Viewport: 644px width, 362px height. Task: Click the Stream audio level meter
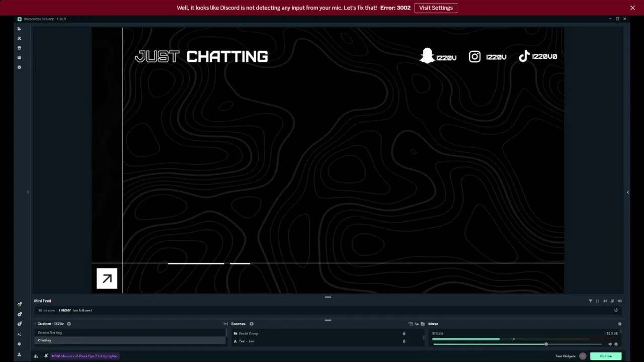(x=518, y=339)
